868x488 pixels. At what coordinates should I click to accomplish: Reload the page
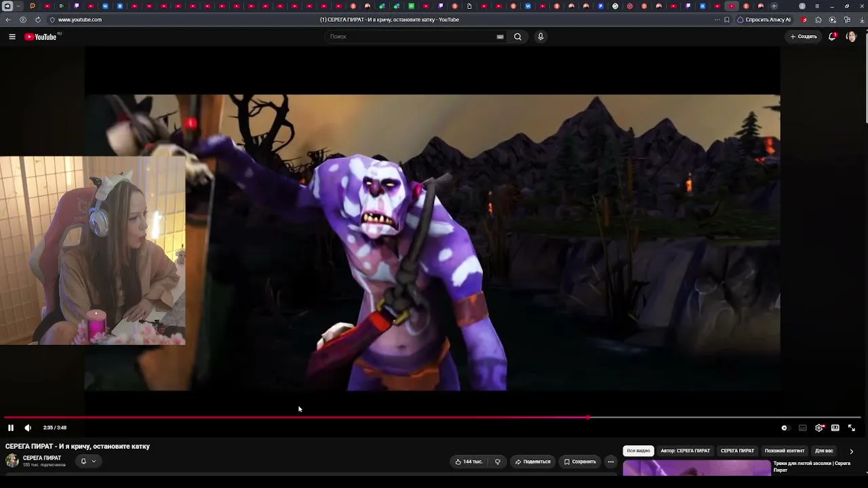click(x=37, y=20)
